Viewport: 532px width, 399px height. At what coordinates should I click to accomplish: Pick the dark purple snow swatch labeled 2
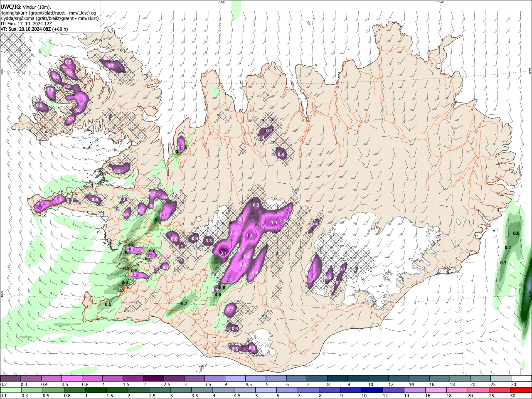click(153, 378)
